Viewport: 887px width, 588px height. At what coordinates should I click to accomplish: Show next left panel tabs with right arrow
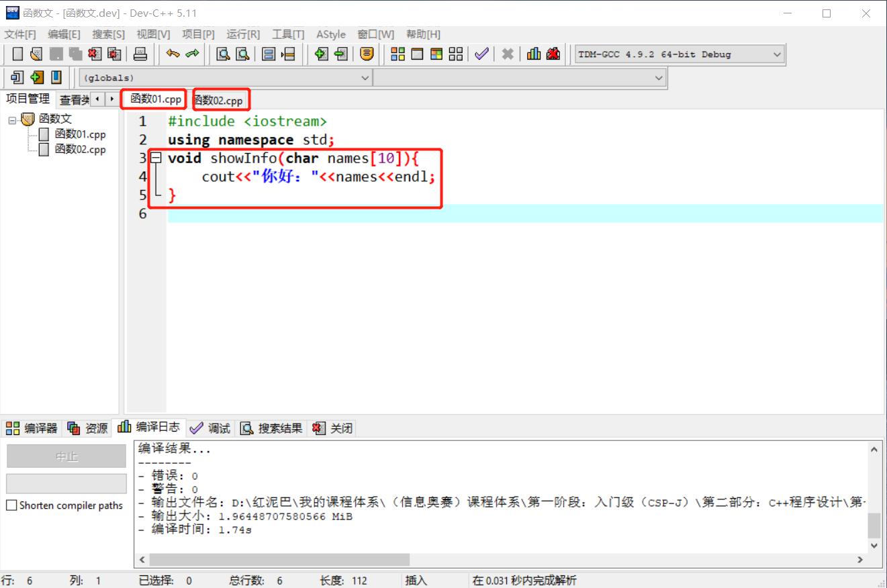tap(111, 99)
